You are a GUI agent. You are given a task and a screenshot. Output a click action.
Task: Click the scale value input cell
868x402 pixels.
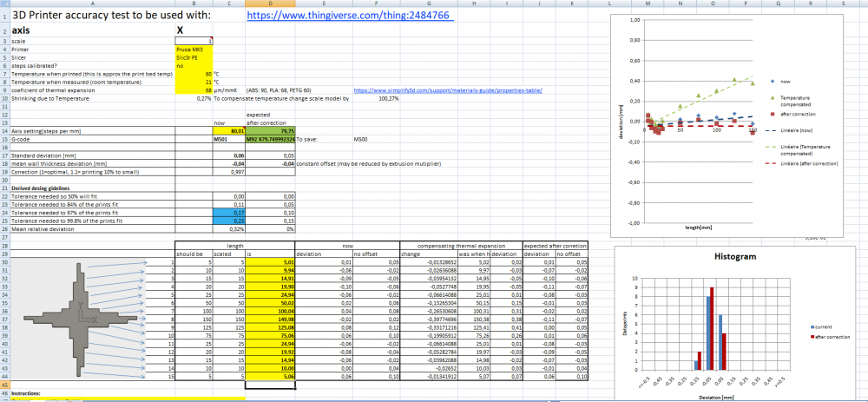[x=194, y=41]
